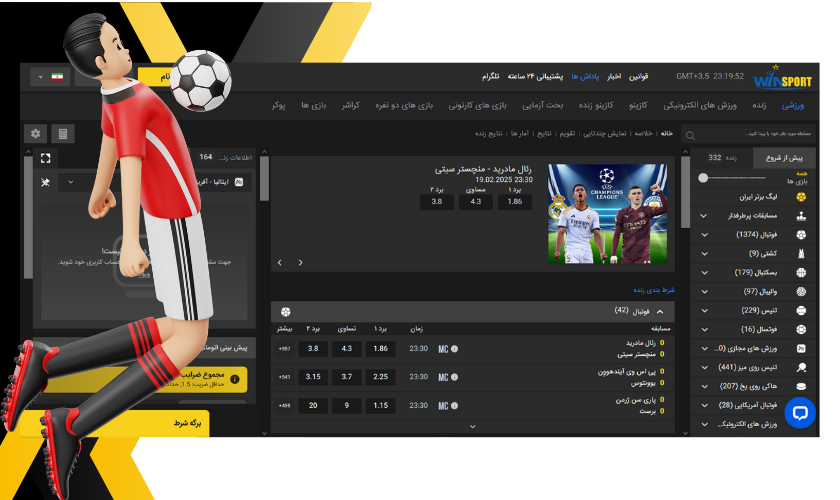Open the bet slip tab
Image resolution: width=840 pixels, height=500 pixels.
tap(115, 423)
